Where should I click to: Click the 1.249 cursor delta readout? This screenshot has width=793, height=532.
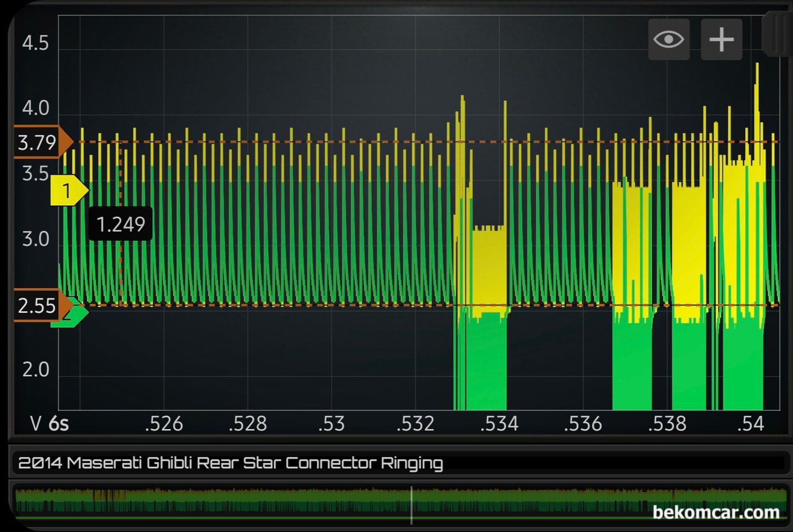(x=121, y=224)
